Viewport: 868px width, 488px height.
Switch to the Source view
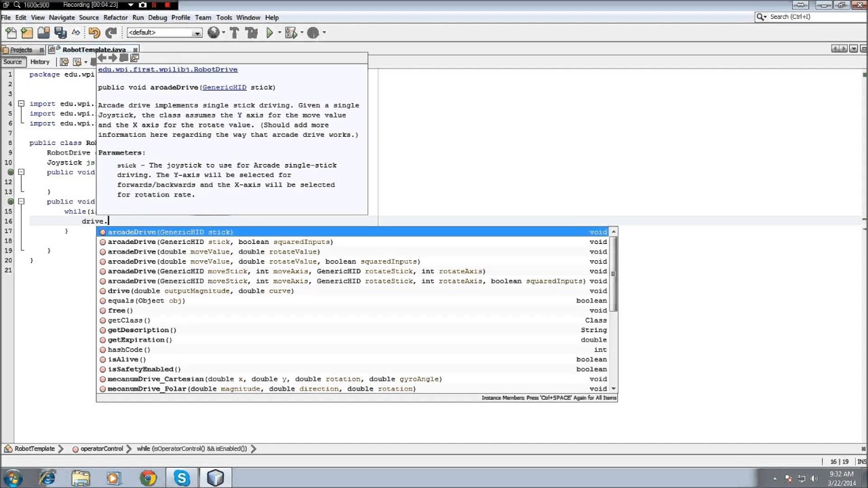point(12,62)
